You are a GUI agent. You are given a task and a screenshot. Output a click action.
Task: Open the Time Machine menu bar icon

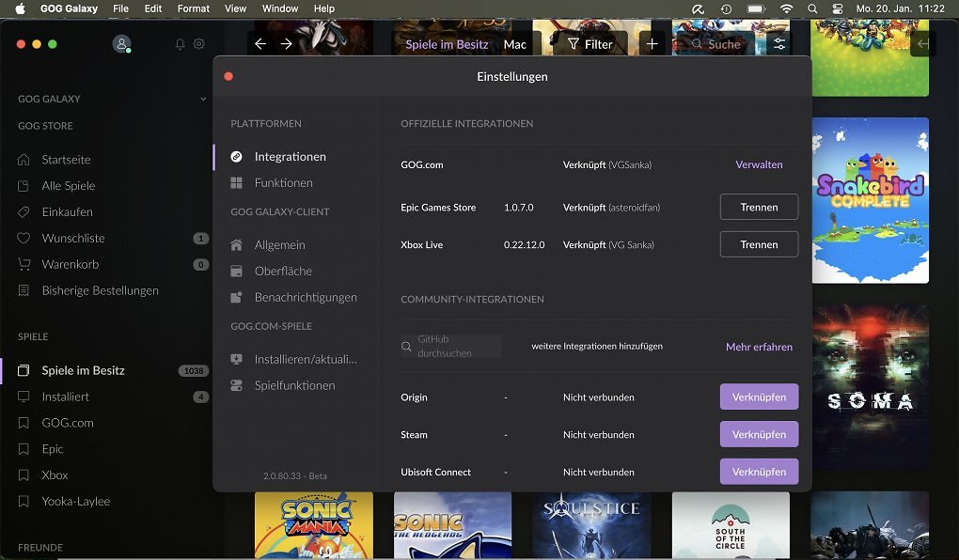[726, 8]
